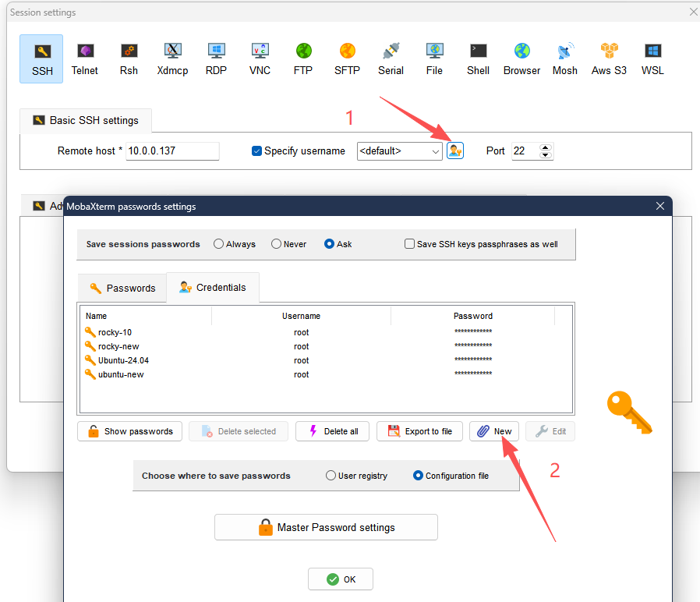Select the Serial session type
The width and height of the screenshot is (700, 602).
391,59
